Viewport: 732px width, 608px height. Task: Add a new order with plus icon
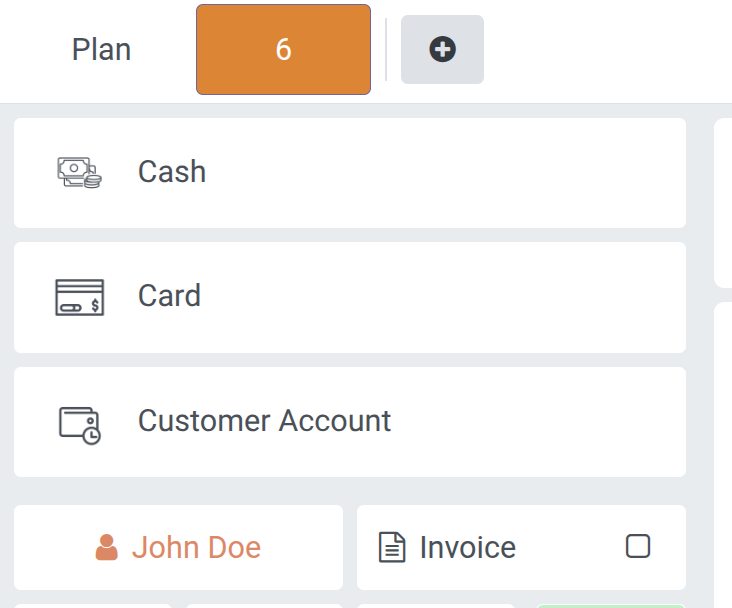442,50
